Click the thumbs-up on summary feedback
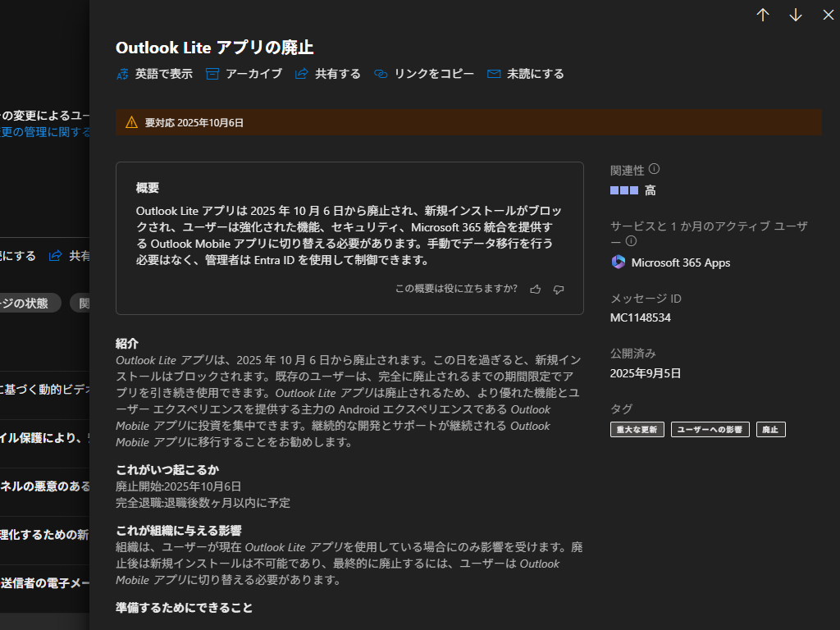The image size is (840, 630). 535,289
